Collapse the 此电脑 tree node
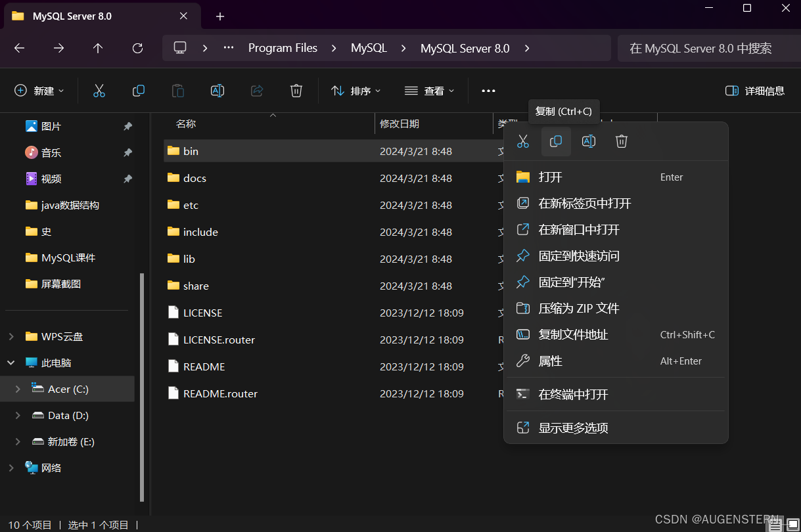Screen dimensions: 801x532 (11, 363)
